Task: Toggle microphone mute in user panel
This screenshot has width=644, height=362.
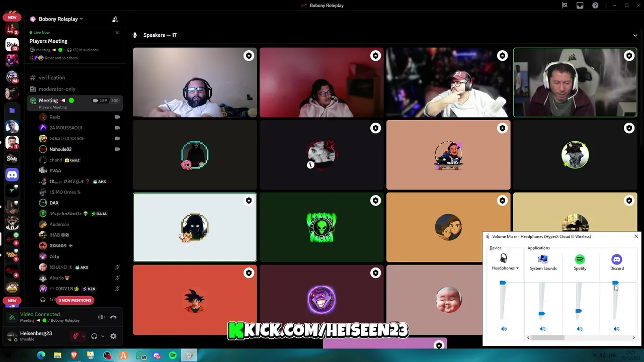Action: tap(76, 336)
